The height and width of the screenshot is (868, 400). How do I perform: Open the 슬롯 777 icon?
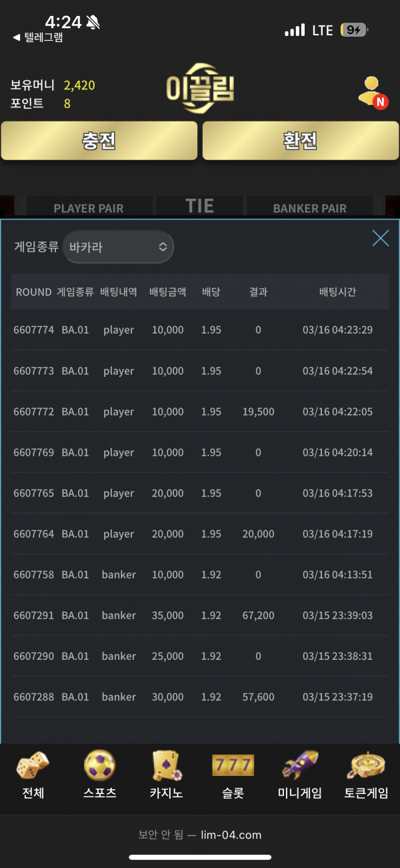tap(233, 766)
